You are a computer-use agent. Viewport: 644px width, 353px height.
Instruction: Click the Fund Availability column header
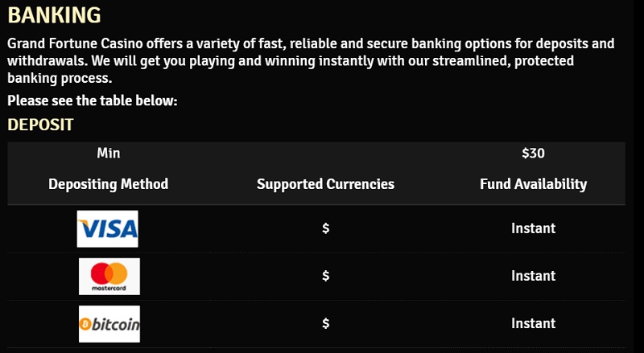point(534,184)
